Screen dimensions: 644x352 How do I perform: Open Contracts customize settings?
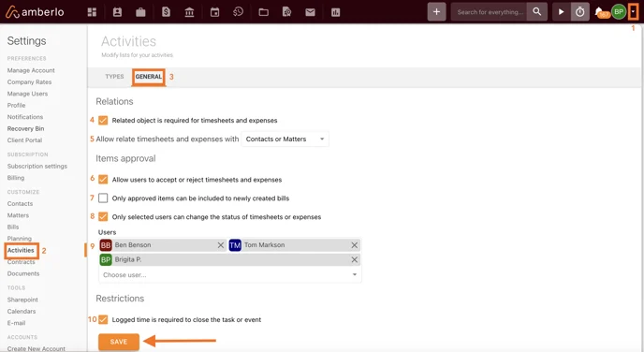pos(21,262)
